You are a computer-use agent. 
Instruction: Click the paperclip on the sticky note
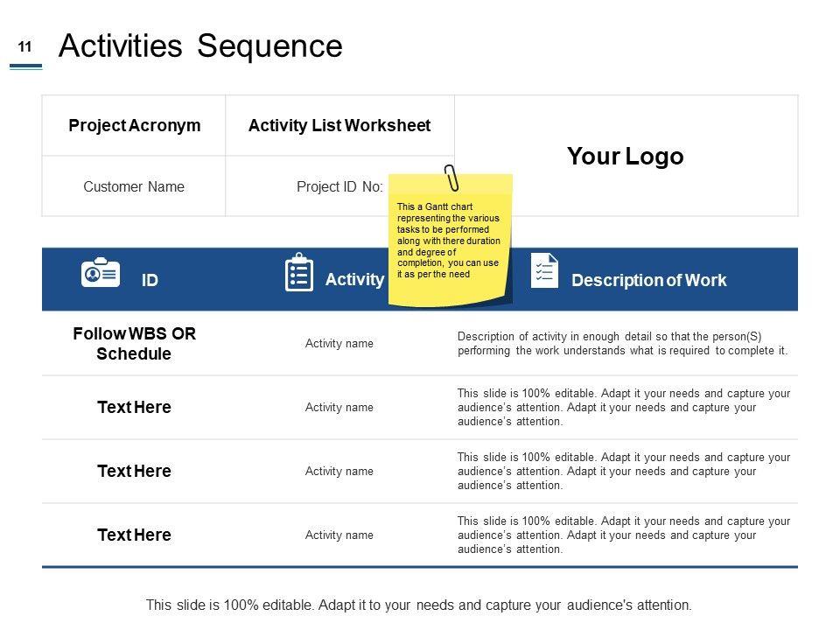tap(451, 178)
